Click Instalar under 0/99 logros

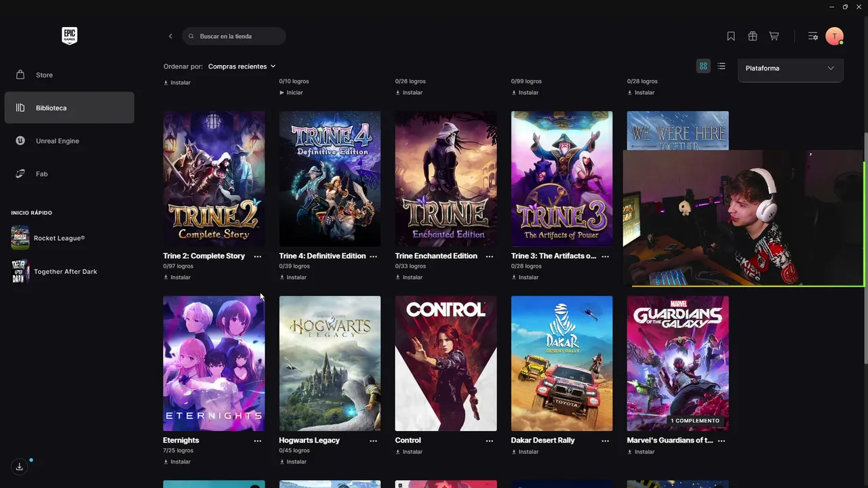click(524, 92)
